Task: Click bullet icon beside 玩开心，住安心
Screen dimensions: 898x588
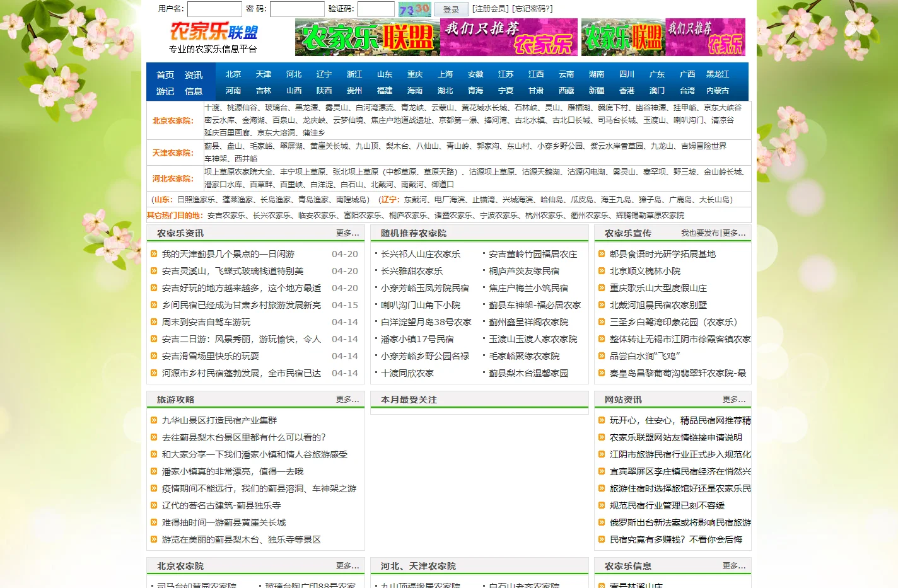Action: coord(602,420)
